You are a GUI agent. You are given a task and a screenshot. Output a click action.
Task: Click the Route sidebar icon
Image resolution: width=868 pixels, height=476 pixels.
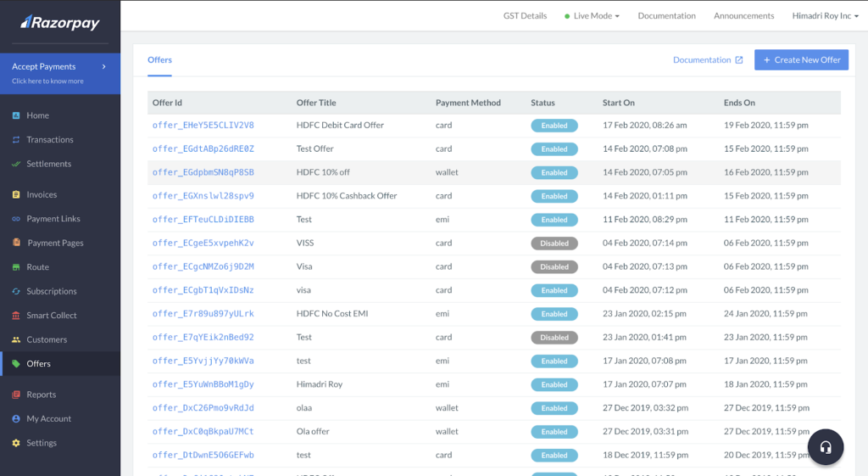click(x=16, y=267)
